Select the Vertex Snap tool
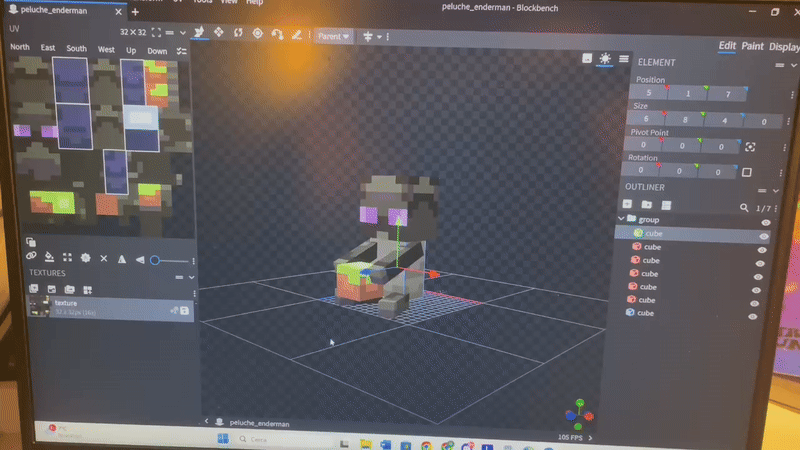 point(277,34)
